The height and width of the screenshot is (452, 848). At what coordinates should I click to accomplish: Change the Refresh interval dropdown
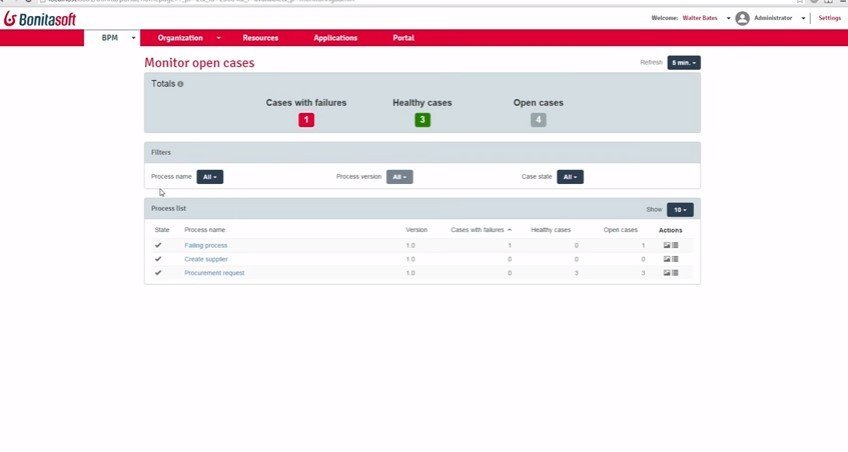683,62
